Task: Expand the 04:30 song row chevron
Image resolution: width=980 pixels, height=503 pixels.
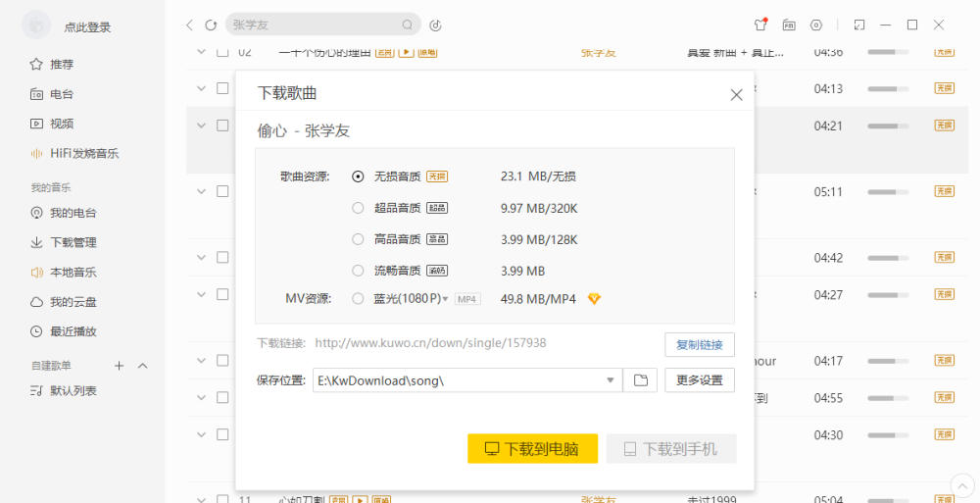Action: point(201,434)
